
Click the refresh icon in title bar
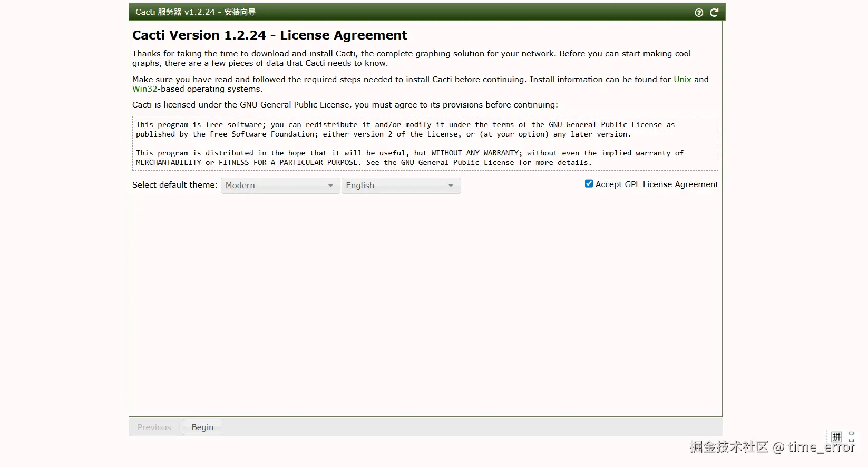[x=714, y=13]
